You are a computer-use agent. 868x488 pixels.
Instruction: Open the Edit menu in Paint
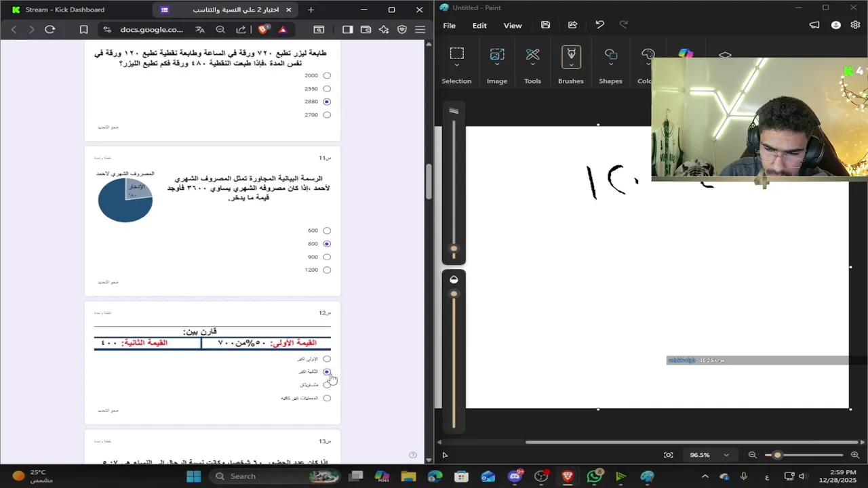click(479, 25)
